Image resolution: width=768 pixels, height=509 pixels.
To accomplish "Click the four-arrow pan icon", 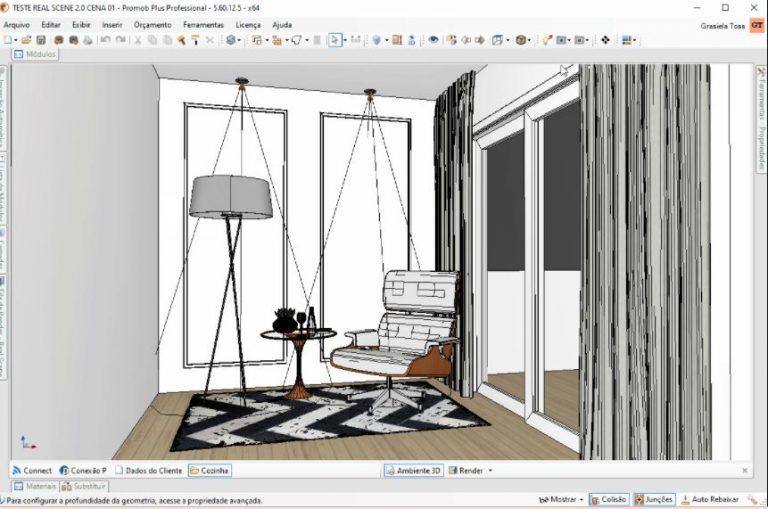I will [605, 40].
